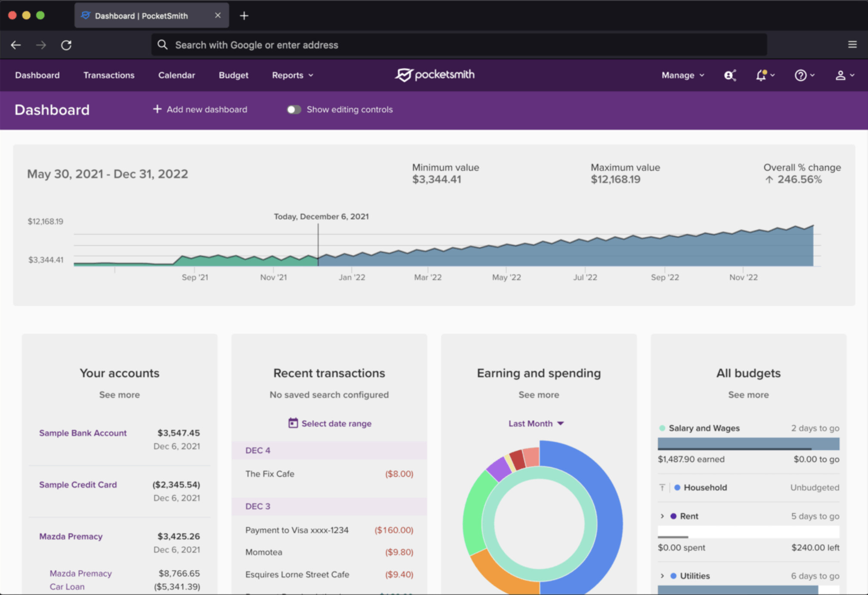Select the Dashboard | PocketSmith browser tab

tap(152, 15)
